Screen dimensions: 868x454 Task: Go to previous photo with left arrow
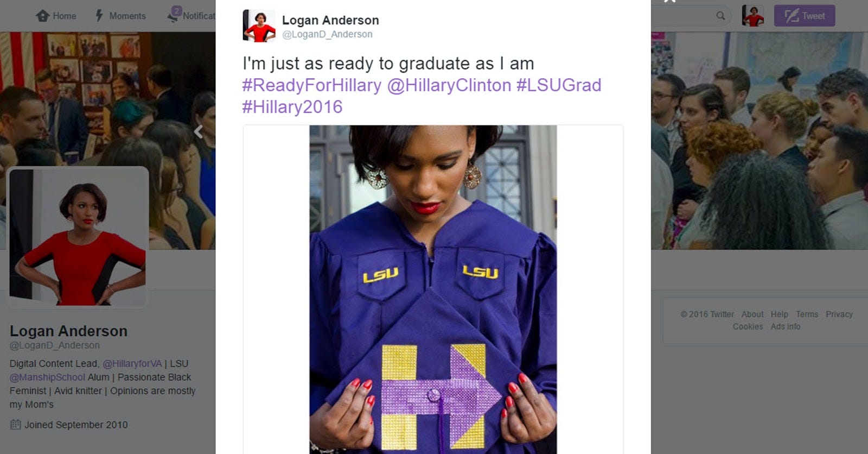(x=199, y=131)
